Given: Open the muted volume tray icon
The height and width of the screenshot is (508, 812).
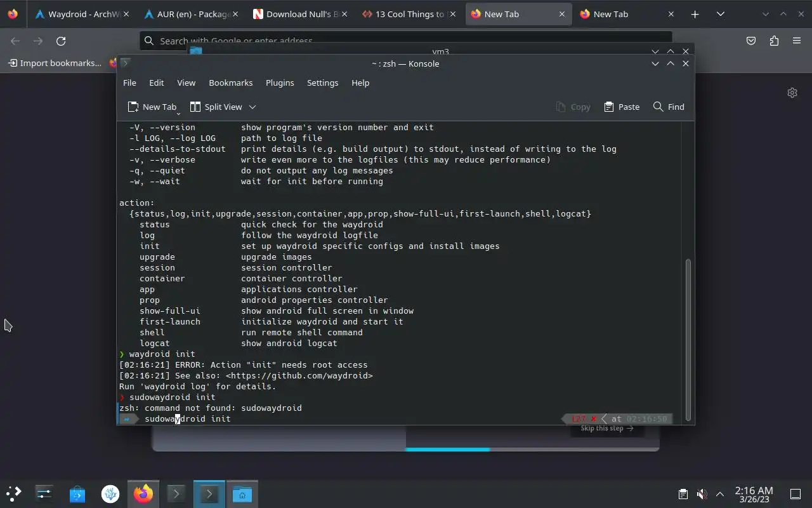Looking at the screenshot, I should pyautogui.click(x=702, y=494).
